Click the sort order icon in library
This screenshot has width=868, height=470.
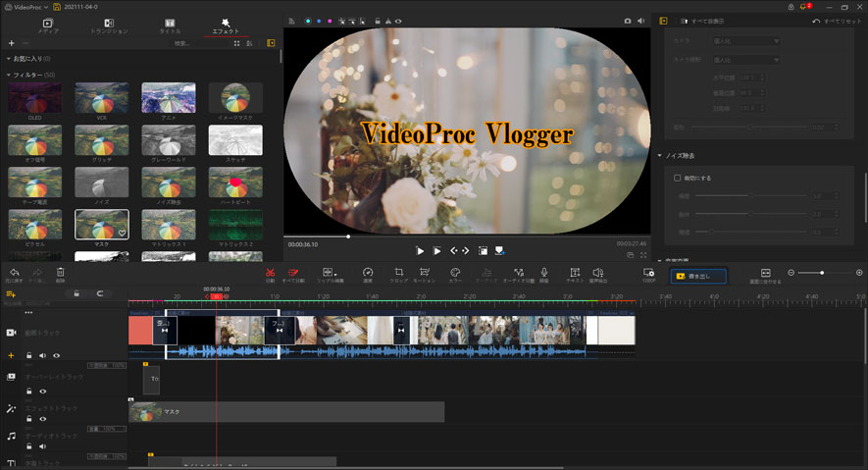point(250,43)
